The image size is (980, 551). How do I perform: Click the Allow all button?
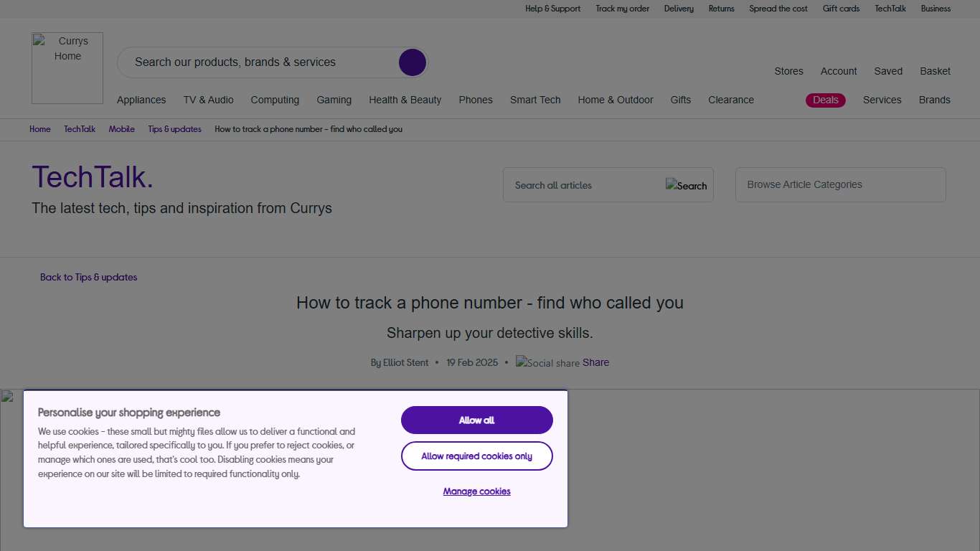coord(476,420)
